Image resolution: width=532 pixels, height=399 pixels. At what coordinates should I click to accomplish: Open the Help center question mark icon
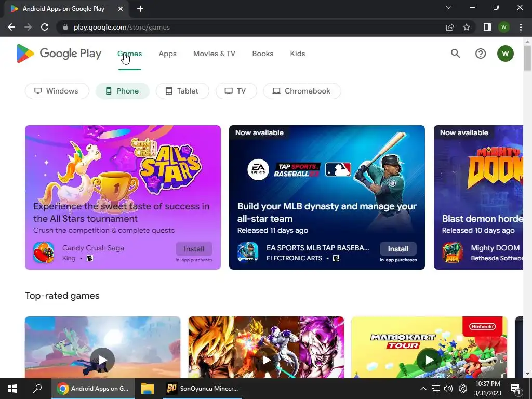tap(481, 54)
